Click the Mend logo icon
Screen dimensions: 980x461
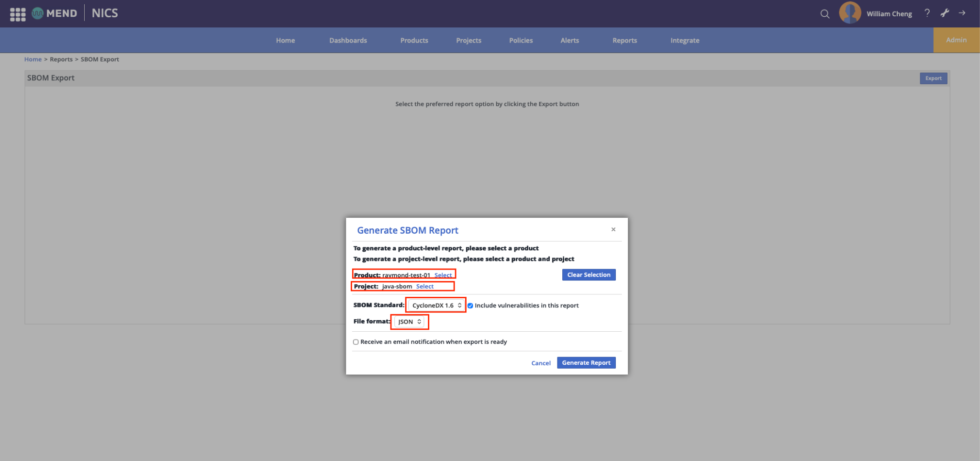(x=37, y=13)
